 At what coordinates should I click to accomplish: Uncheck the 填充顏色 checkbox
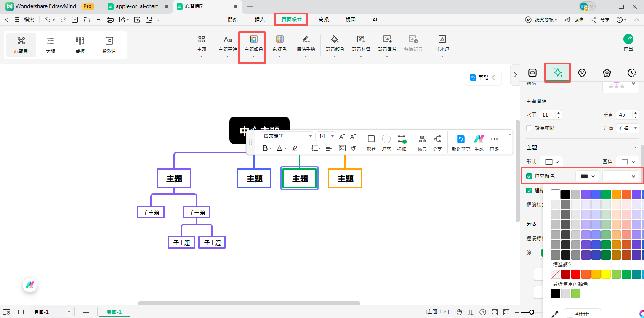click(x=529, y=176)
